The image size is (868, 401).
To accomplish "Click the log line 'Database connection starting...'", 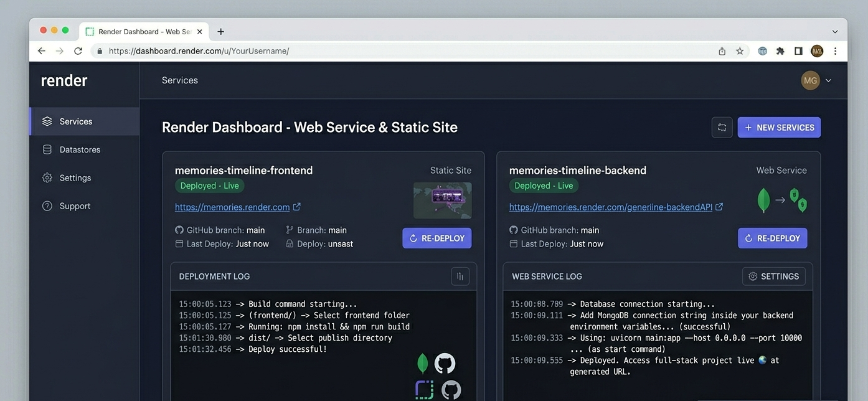I will (613, 304).
